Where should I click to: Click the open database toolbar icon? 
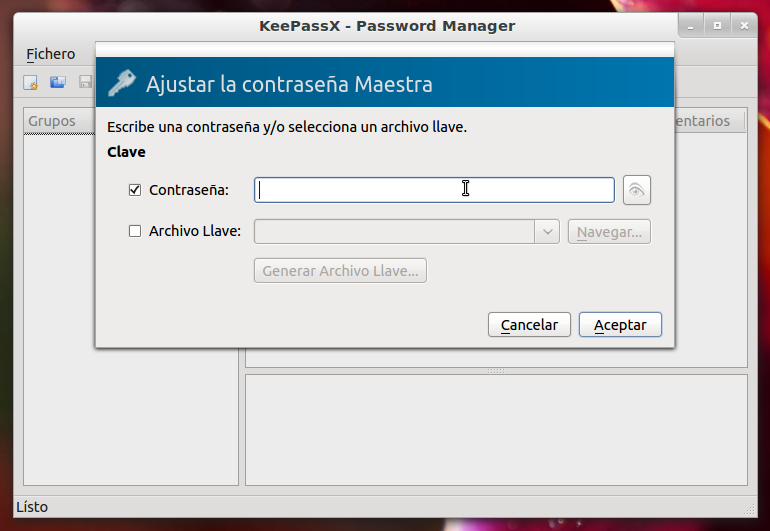58,82
